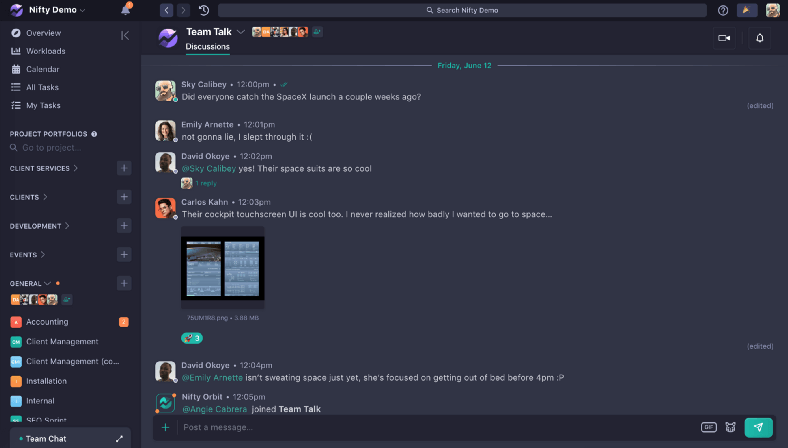Open notifications bell in top bar
This screenshot has width=788, height=448.
(x=126, y=10)
